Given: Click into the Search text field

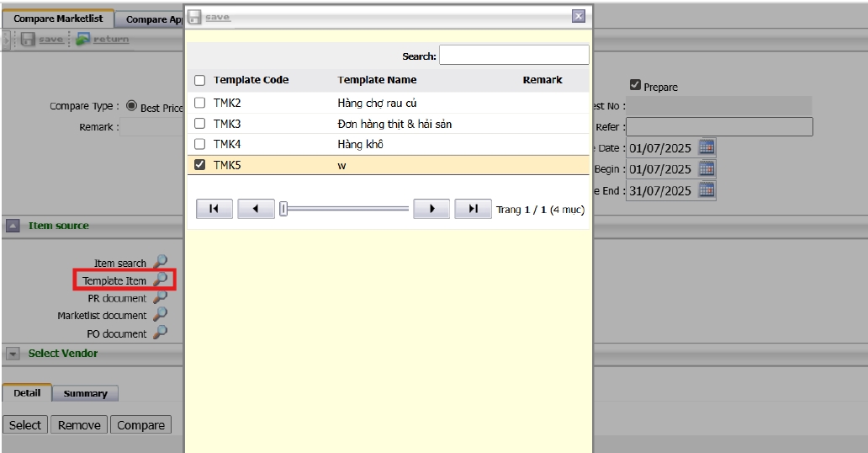Looking at the screenshot, I should click(514, 56).
